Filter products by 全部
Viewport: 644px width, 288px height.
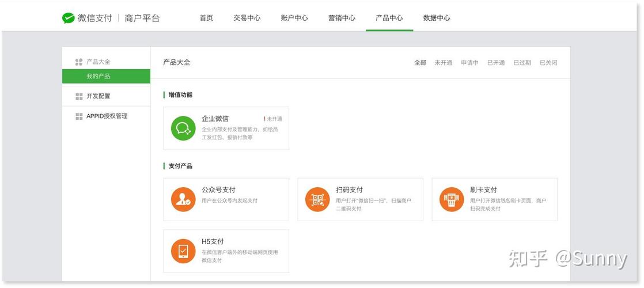point(420,62)
